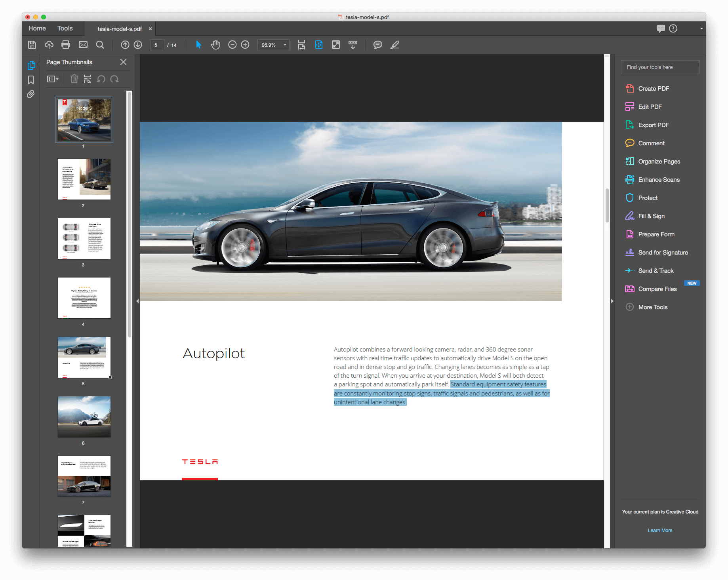Print the document via printer icon
Image resolution: width=728 pixels, height=580 pixels.
tap(66, 45)
